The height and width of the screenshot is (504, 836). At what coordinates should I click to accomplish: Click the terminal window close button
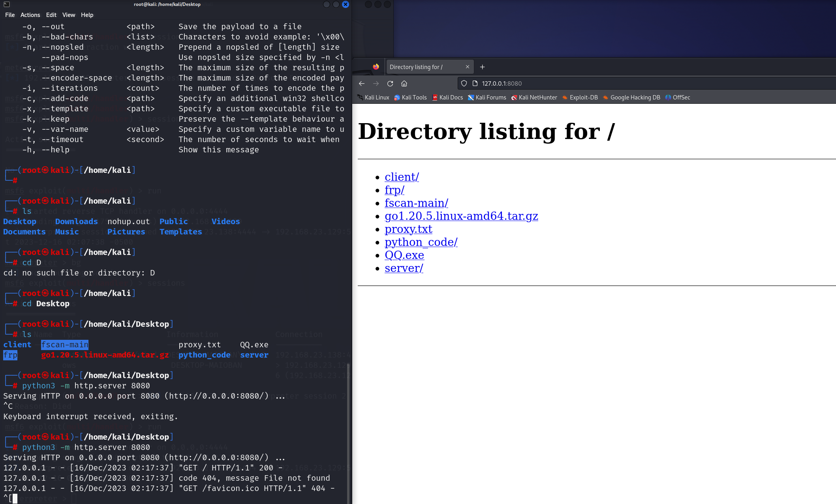[345, 4]
